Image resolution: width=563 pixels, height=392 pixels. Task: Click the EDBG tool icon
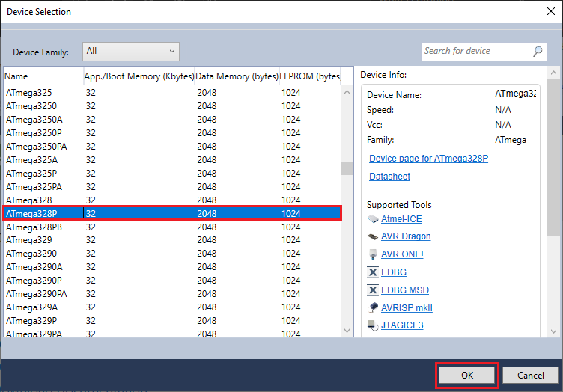tap(373, 272)
